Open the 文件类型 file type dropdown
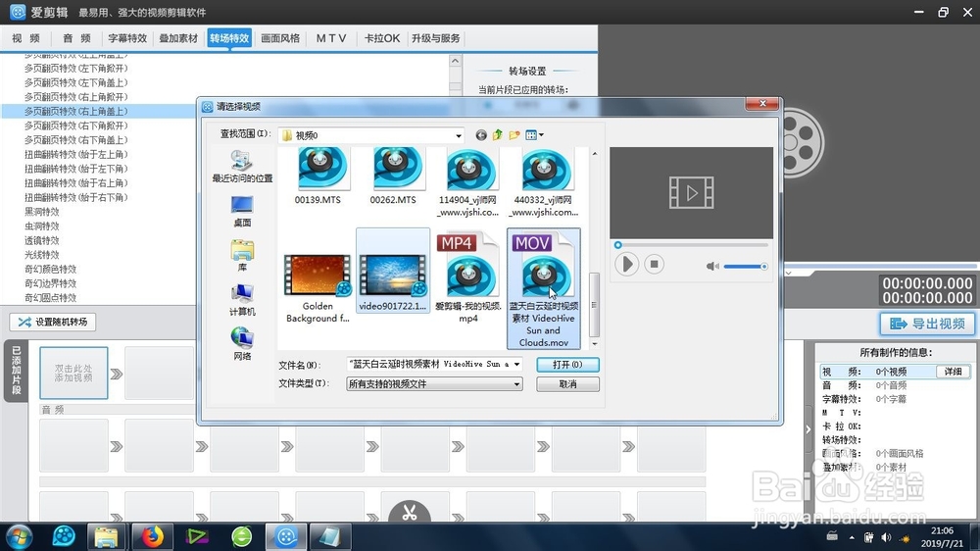980x551 pixels. pyautogui.click(x=434, y=383)
